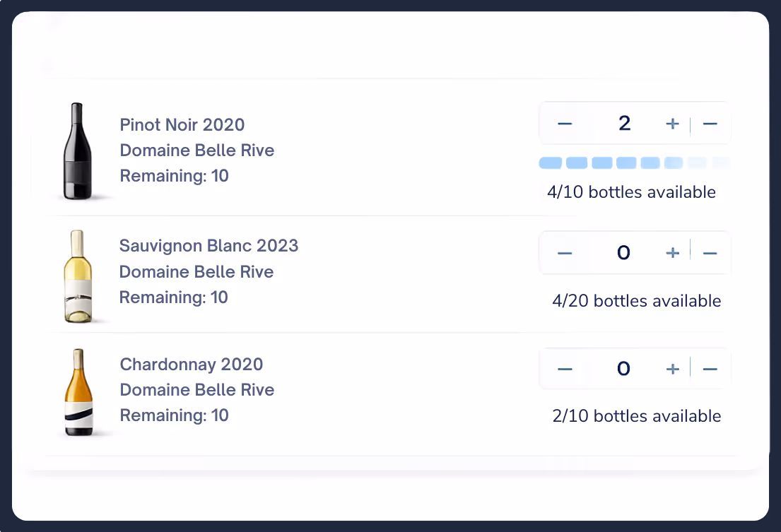
Task: Click the Chardonnay amber bottle image
Action: pyautogui.click(x=77, y=392)
